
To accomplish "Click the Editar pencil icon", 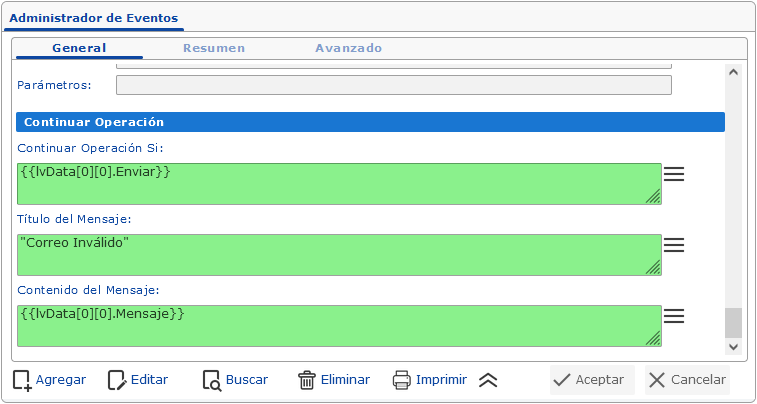I will pyautogui.click(x=117, y=380).
